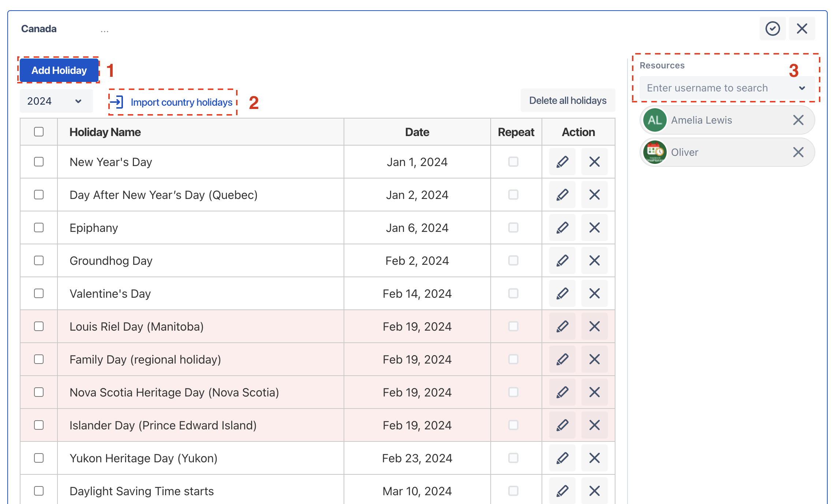Edit the Valentine's Day entry
835x504 pixels.
click(562, 293)
